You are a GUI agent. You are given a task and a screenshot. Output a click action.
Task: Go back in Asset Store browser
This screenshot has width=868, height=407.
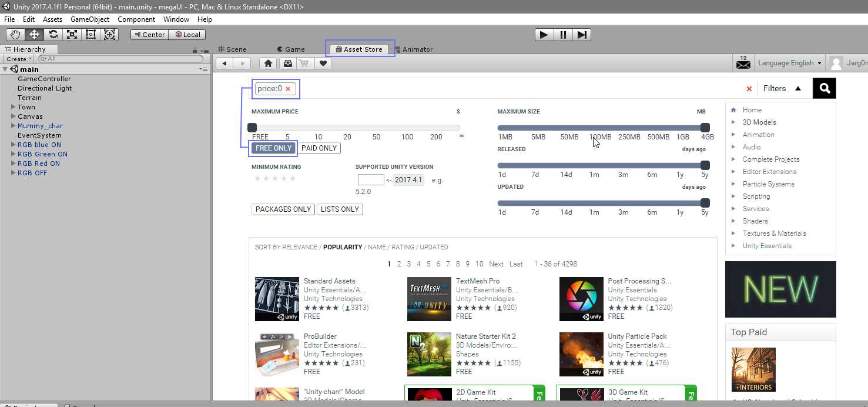click(224, 64)
